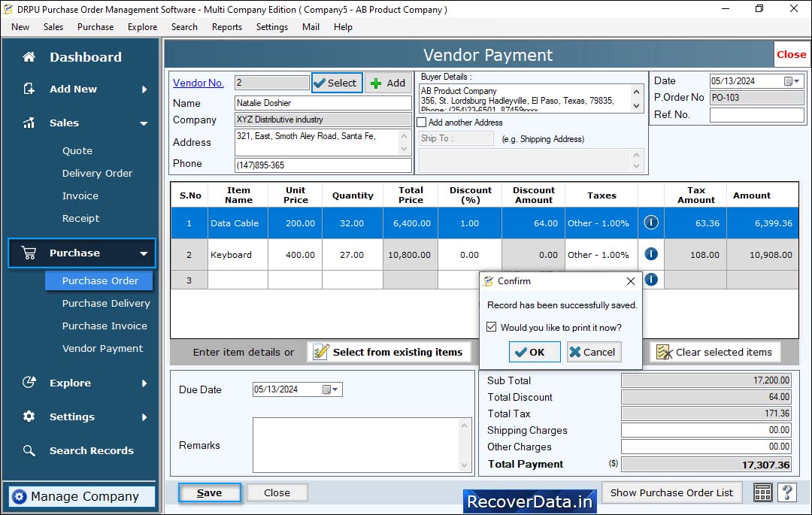Open Delivery Order under Sales
The width and height of the screenshot is (812, 515).
[x=97, y=174]
